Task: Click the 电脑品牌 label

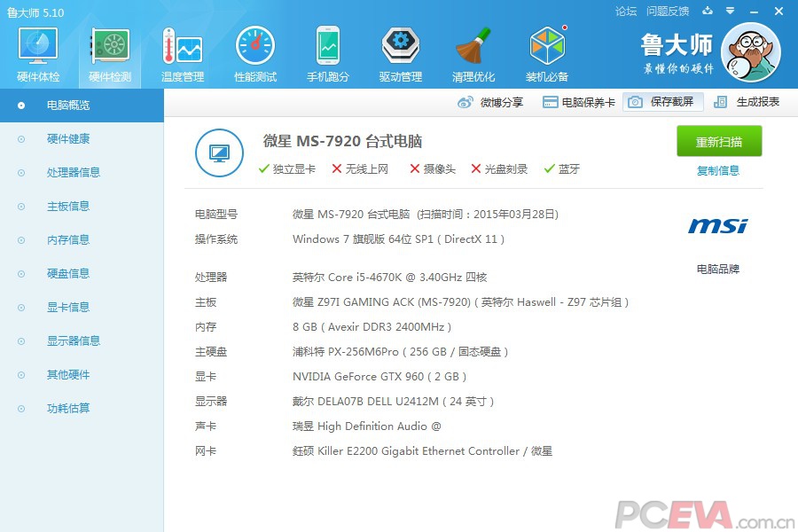Action: pyautogui.click(x=717, y=269)
